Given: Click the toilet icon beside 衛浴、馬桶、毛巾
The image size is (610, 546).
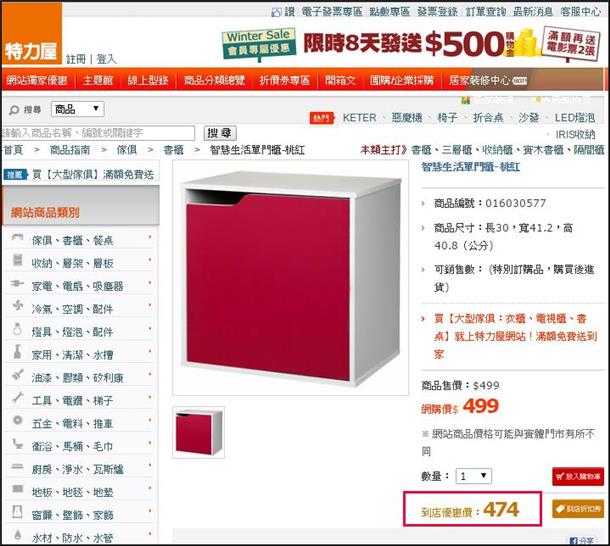Looking at the screenshot, I should tap(18, 443).
